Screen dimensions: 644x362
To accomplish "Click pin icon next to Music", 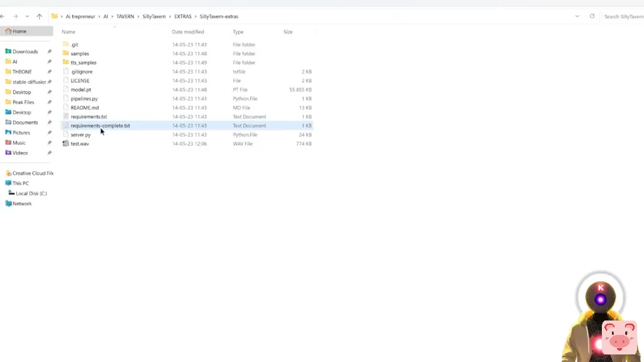I will [x=49, y=143].
